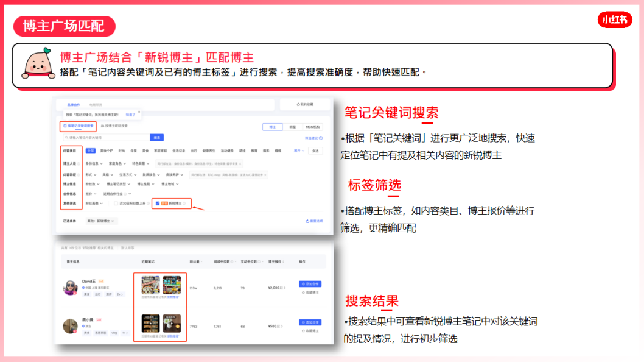This screenshot has height=362, width=644.
Task: Click the 重置选项 reset icon
Action: (x=307, y=221)
